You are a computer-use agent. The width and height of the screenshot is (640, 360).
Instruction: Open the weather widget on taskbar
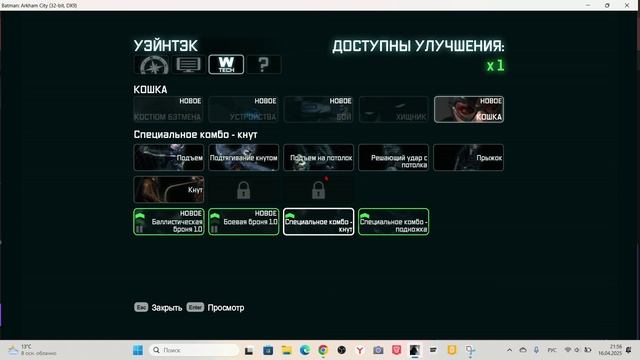pyautogui.click(x=33, y=350)
